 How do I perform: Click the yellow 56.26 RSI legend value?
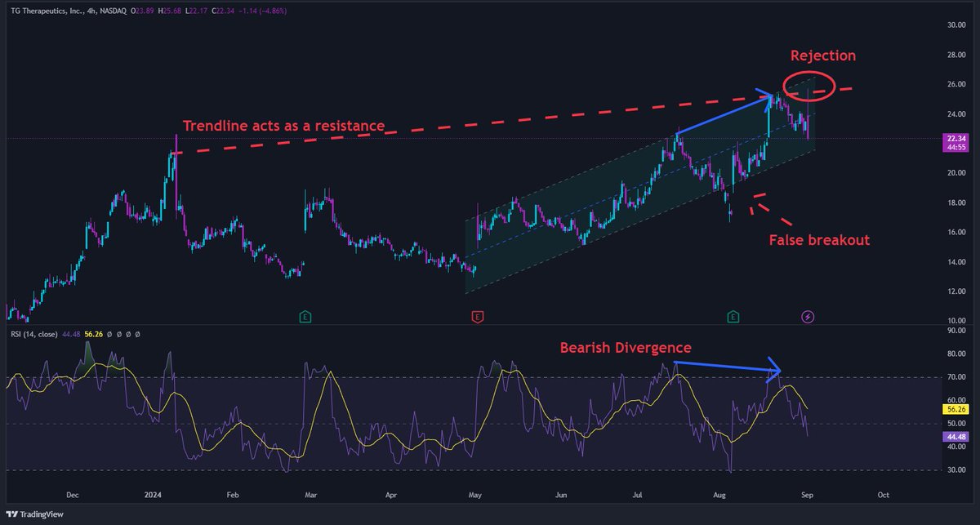(x=93, y=335)
